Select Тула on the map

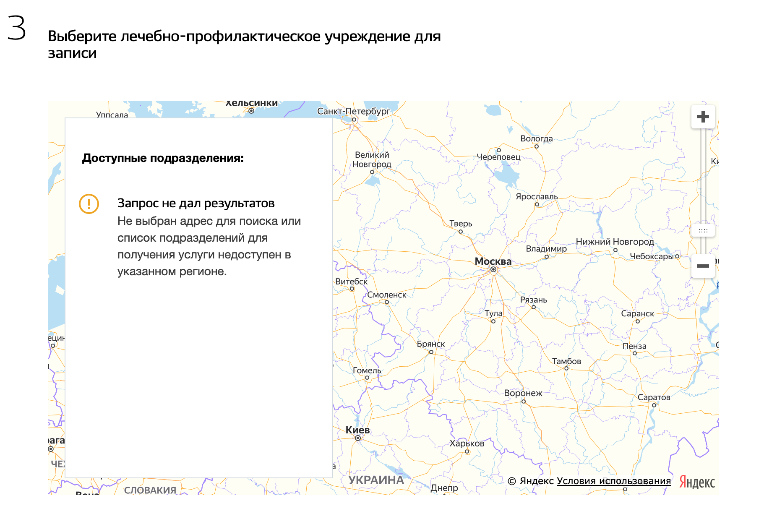click(493, 313)
